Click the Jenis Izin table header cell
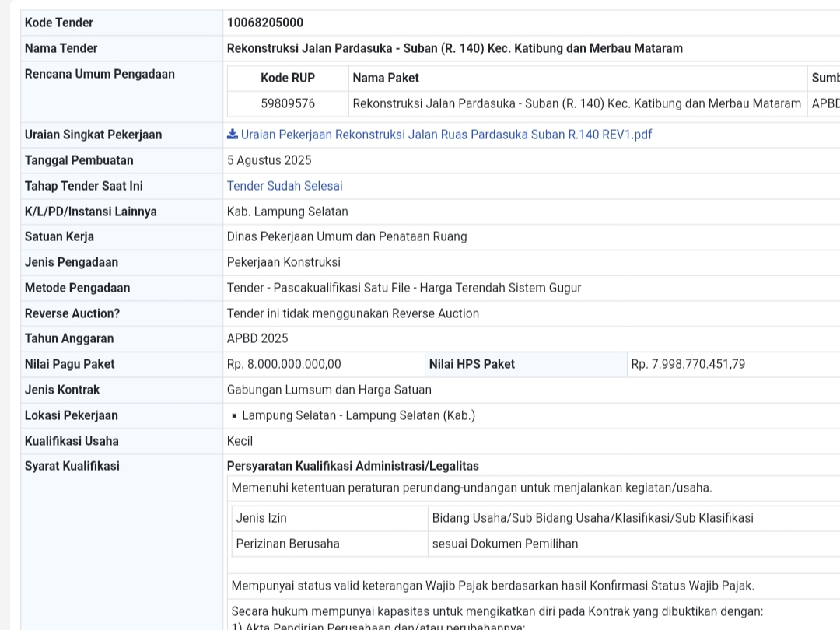The width and height of the screenshot is (840, 630). pos(261,518)
